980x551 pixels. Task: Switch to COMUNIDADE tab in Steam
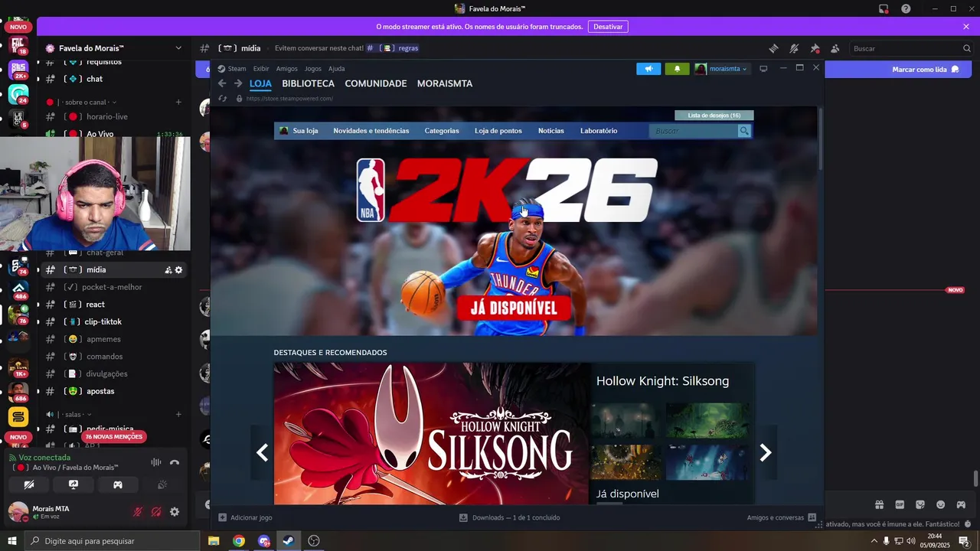[x=376, y=83]
